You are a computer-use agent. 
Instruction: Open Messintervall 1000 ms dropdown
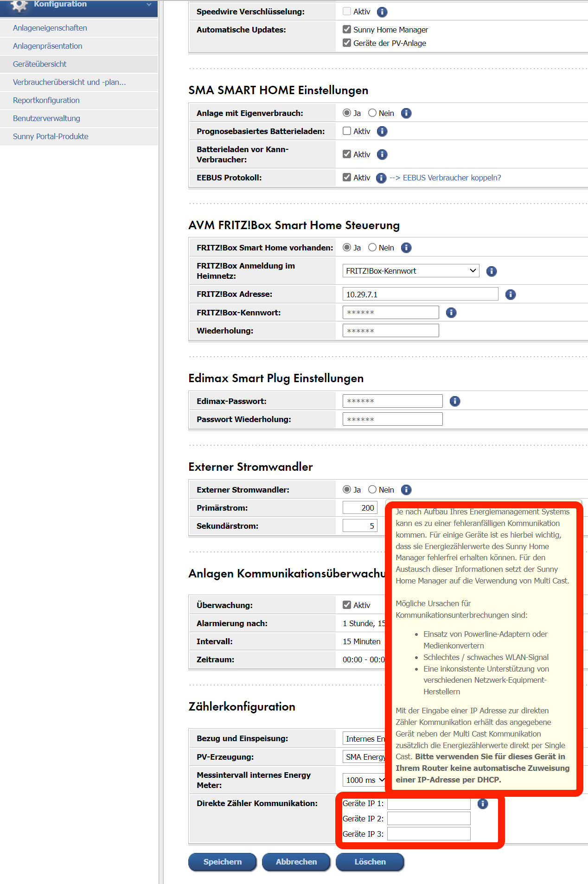364,780
